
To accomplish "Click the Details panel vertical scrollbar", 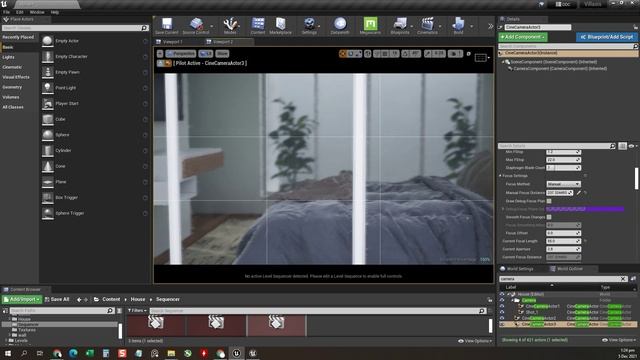I will click(636, 178).
